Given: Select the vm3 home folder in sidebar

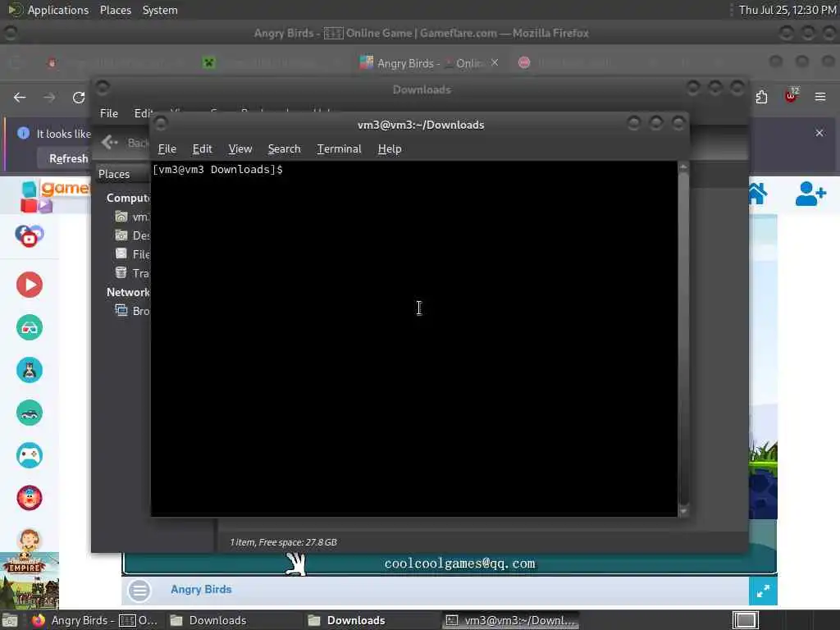Looking at the screenshot, I should click(x=132, y=217).
